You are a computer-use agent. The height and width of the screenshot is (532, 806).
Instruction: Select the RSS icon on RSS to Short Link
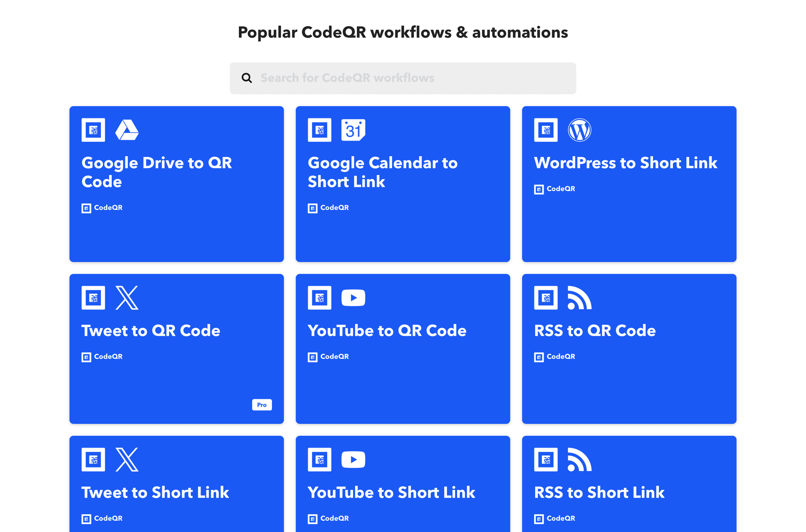tap(580, 459)
